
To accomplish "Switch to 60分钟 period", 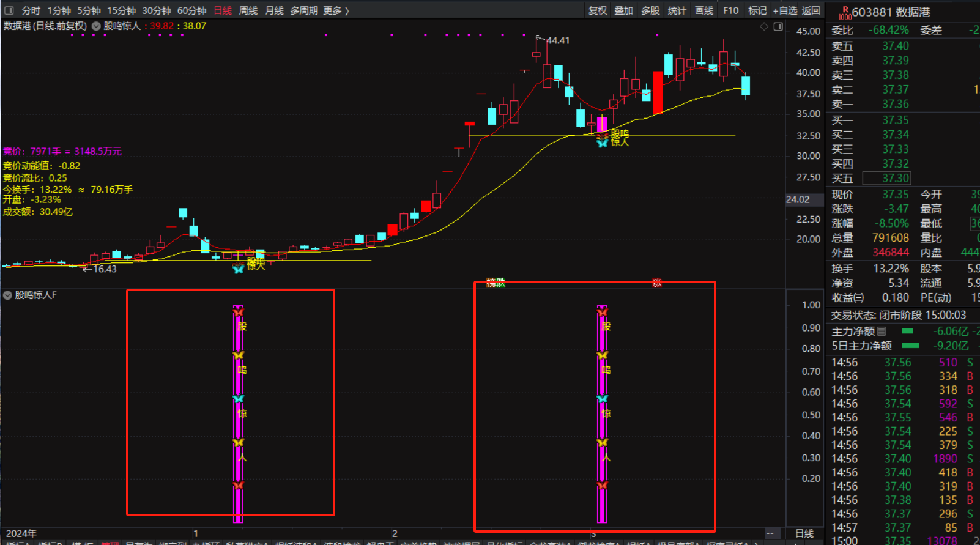I will pos(191,10).
